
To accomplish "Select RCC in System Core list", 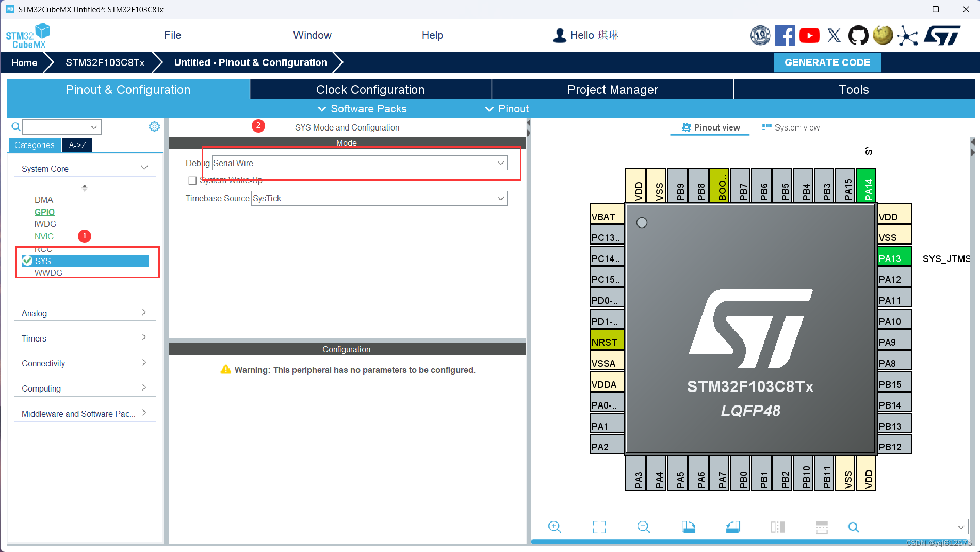I will click(43, 249).
